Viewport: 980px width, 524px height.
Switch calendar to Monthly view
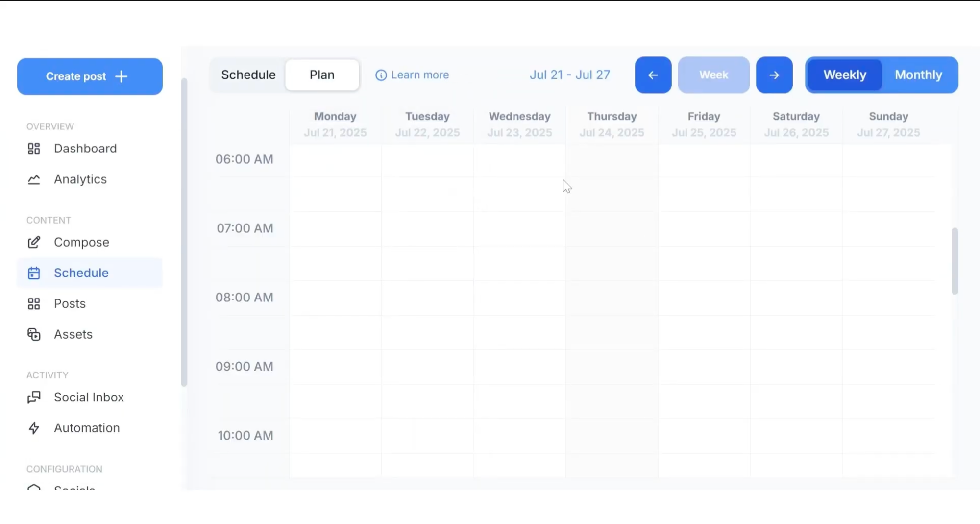coord(918,75)
